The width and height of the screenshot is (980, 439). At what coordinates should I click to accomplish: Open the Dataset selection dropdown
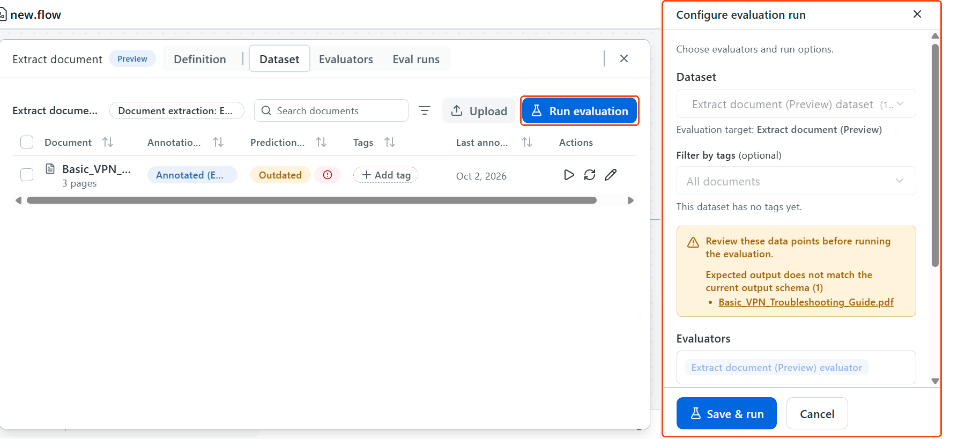click(x=796, y=104)
